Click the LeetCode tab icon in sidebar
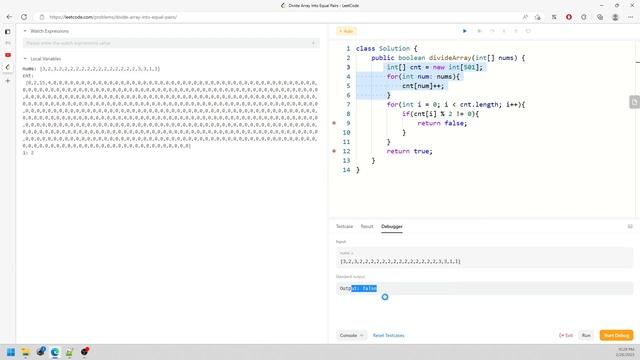 [8, 67]
